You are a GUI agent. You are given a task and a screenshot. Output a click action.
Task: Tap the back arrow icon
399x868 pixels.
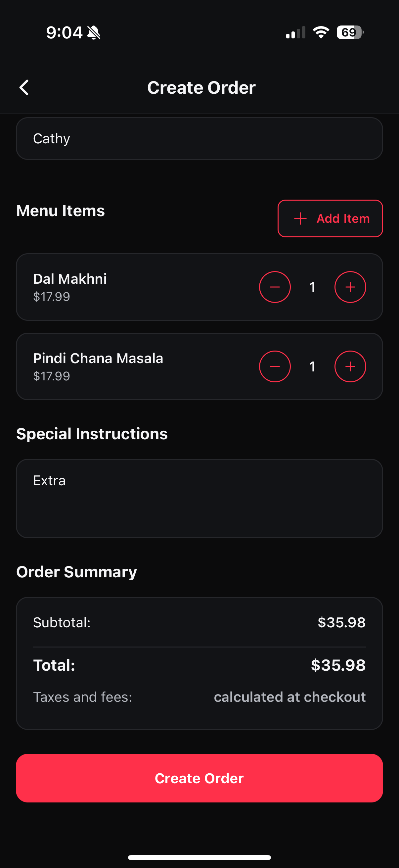pos(24,88)
